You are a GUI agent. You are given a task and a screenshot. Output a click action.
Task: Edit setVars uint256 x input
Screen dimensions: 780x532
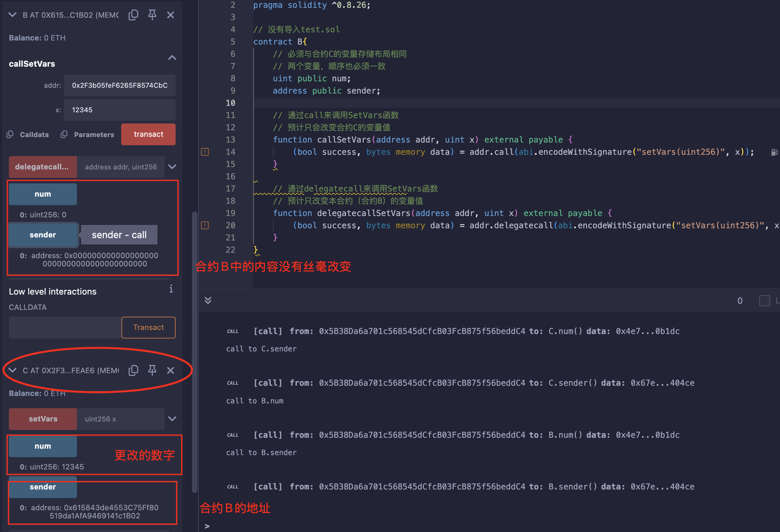[x=121, y=419]
